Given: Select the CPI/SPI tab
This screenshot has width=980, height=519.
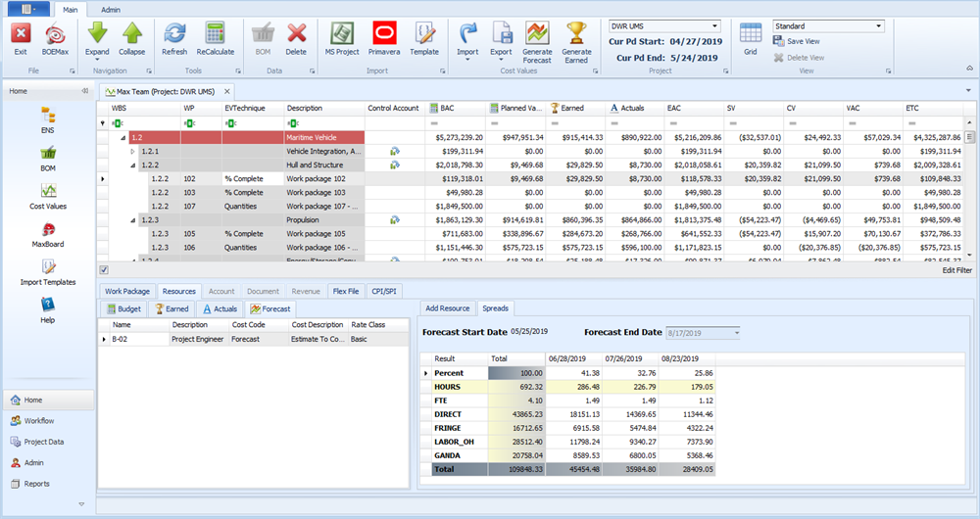Looking at the screenshot, I should point(385,291).
